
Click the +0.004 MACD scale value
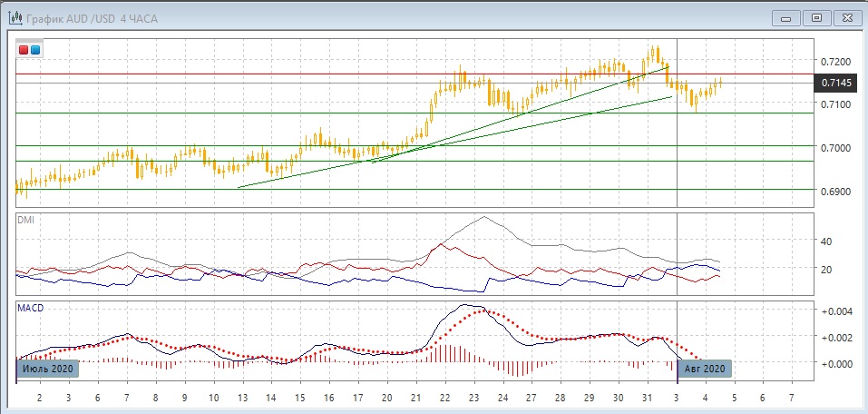836,311
